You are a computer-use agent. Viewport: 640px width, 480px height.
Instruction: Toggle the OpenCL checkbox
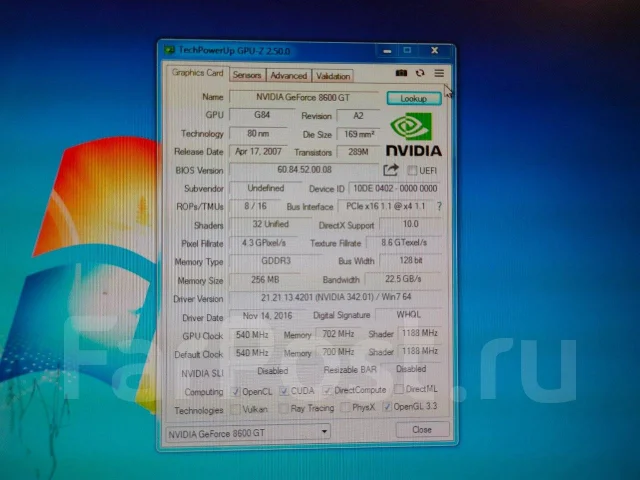tap(236, 391)
